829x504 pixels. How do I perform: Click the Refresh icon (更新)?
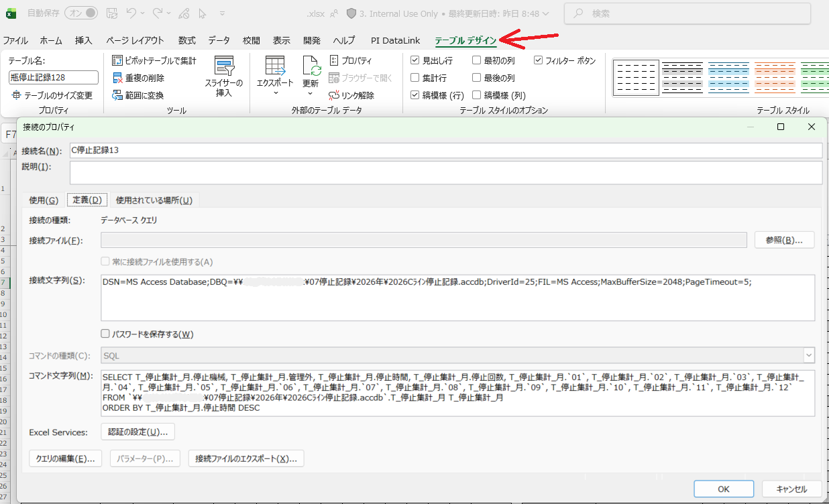(x=311, y=66)
